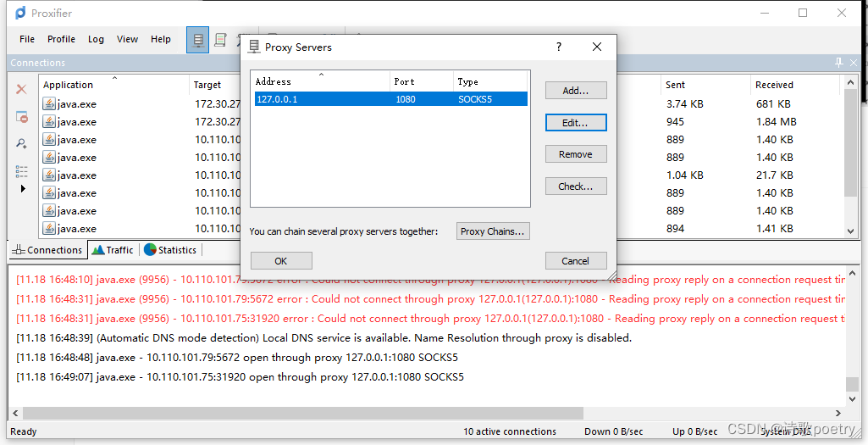
Task: Click java.exe icon in row receiving 21.7 KB
Action: point(49,175)
